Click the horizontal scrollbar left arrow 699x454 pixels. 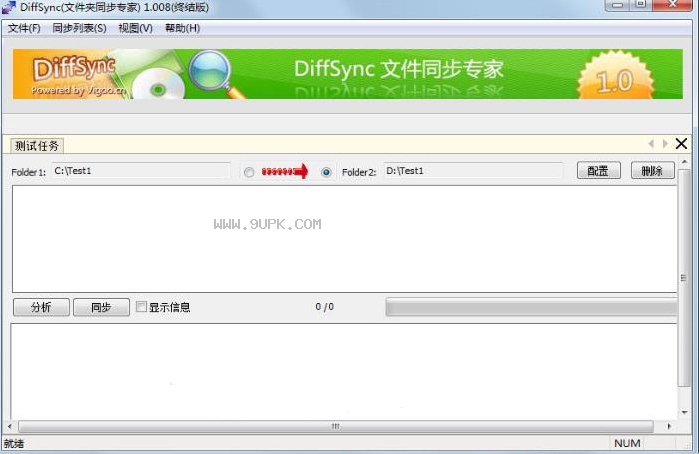tap(10, 426)
